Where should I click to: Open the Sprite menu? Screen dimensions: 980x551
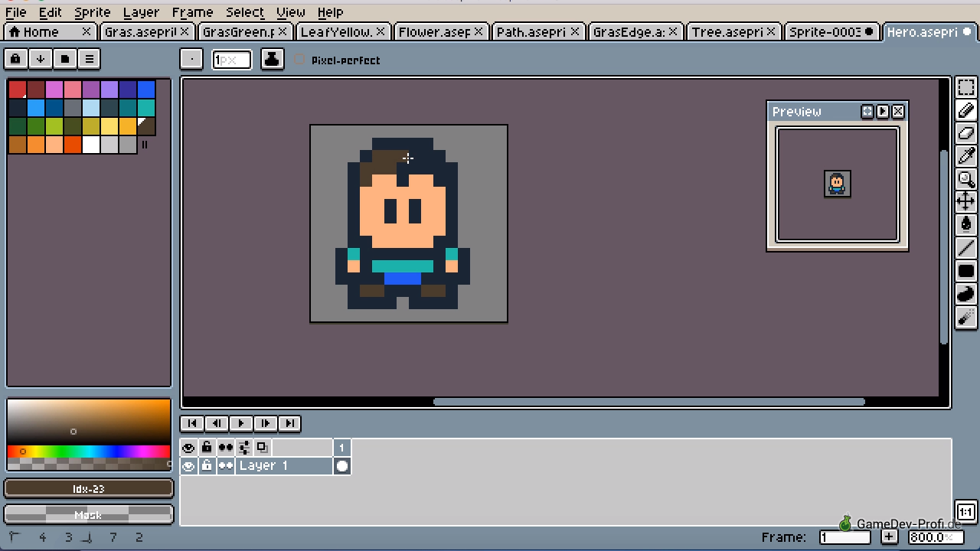pos(92,12)
